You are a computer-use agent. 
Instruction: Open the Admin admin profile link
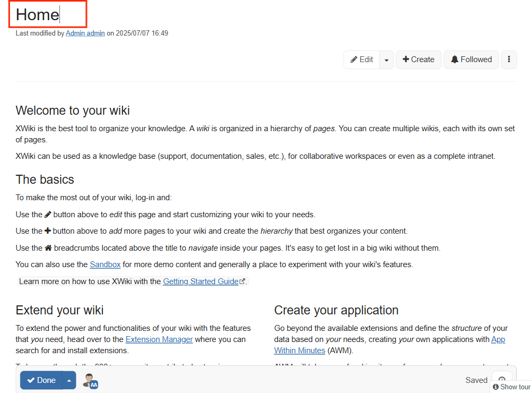pos(85,33)
